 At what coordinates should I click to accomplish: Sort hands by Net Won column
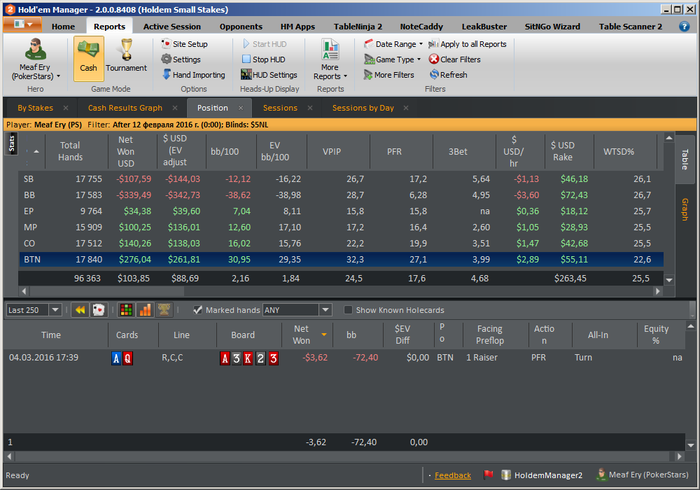pos(307,334)
